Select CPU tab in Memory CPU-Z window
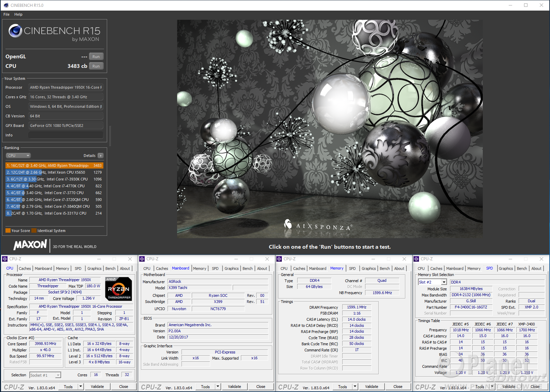 [x=284, y=268]
